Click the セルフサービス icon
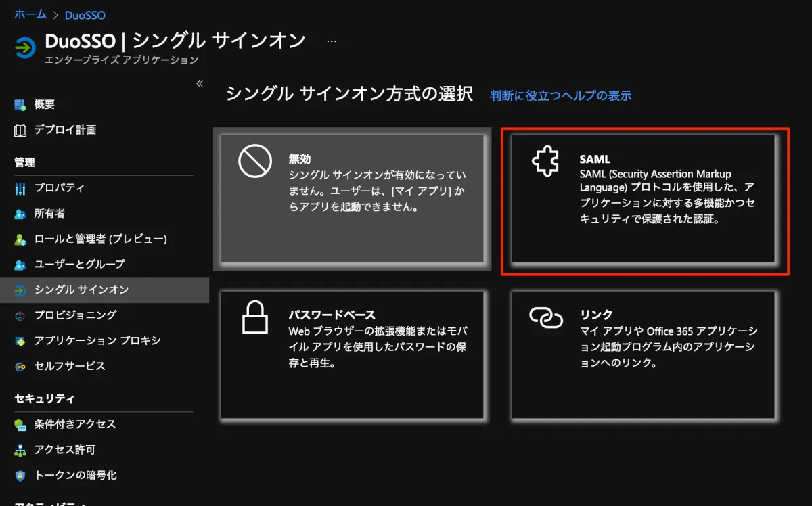Screen dimensions: 812x506 (x=20, y=366)
